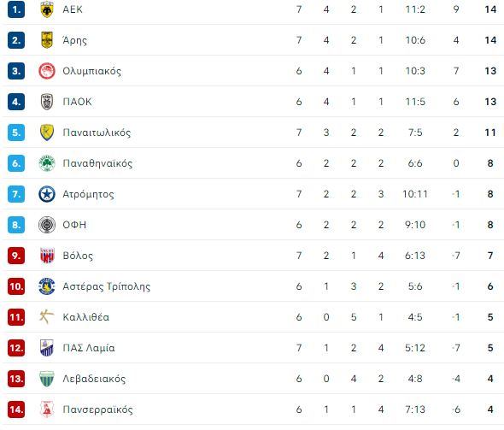The width and height of the screenshot is (504, 430).
Task: Click the light blue rank 5 badge
Action: point(16,133)
